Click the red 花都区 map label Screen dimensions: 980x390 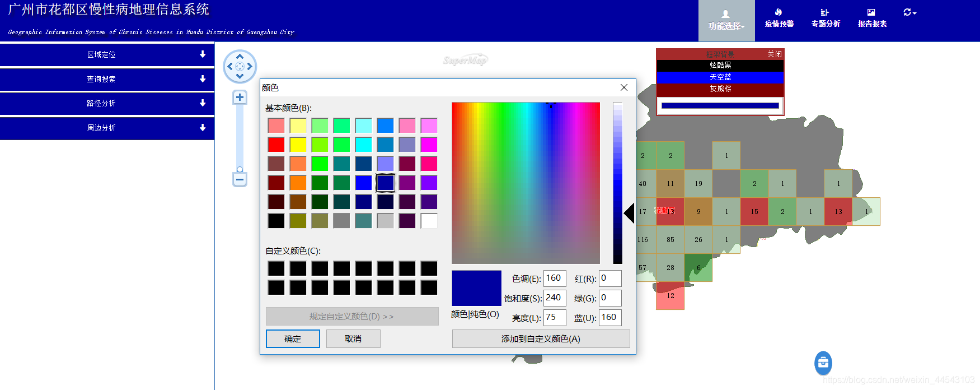(x=664, y=211)
